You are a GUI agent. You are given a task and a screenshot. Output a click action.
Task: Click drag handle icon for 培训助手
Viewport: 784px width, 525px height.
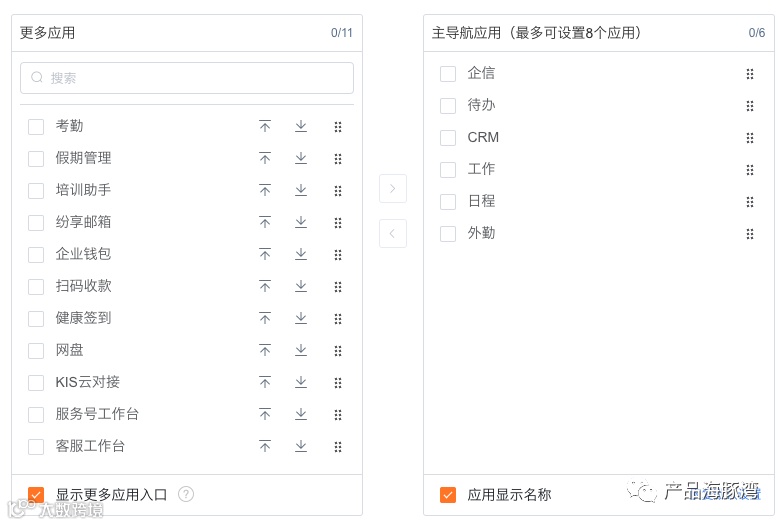338,190
